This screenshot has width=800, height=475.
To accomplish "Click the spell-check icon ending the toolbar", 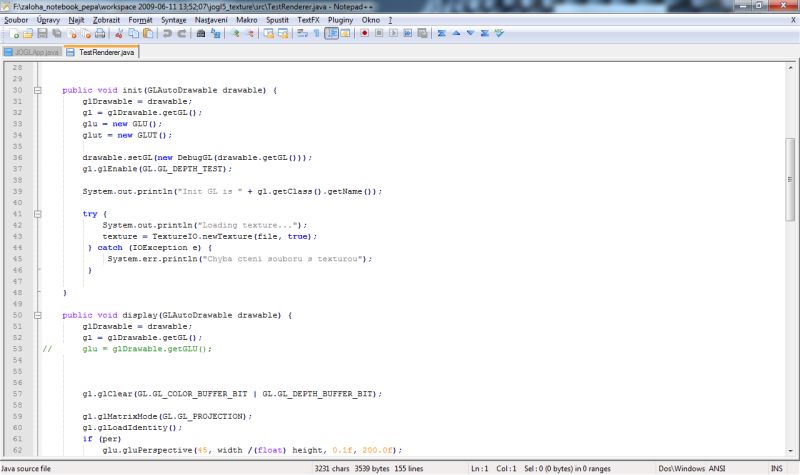I will [498, 33].
